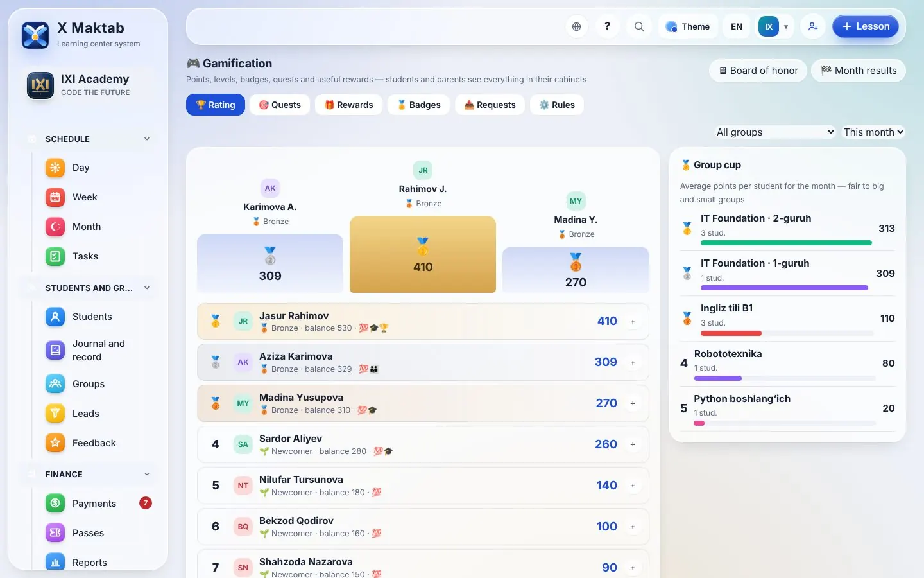Image resolution: width=924 pixels, height=578 pixels.
Task: Open Board of honor
Action: (758, 71)
